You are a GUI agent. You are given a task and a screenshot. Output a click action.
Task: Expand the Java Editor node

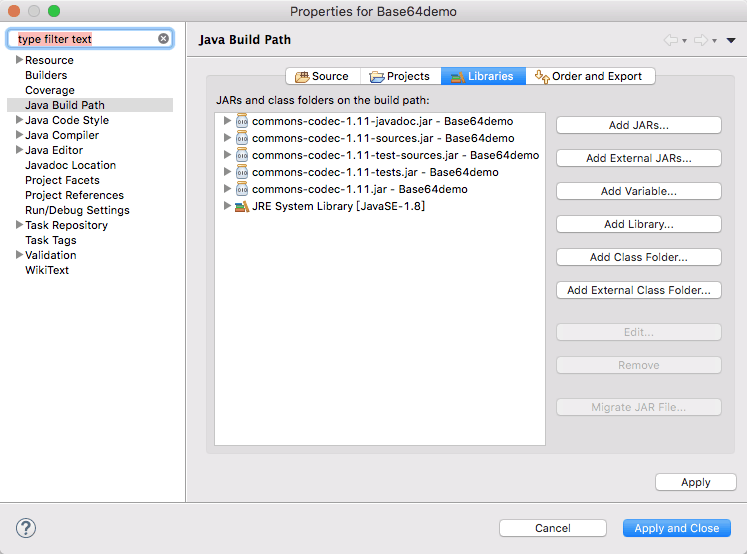20,150
